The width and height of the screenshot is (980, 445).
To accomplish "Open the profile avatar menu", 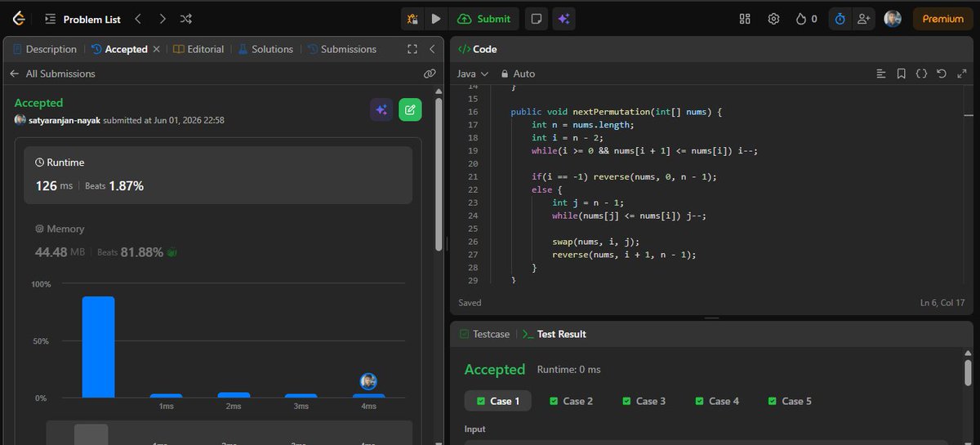I will 893,19.
